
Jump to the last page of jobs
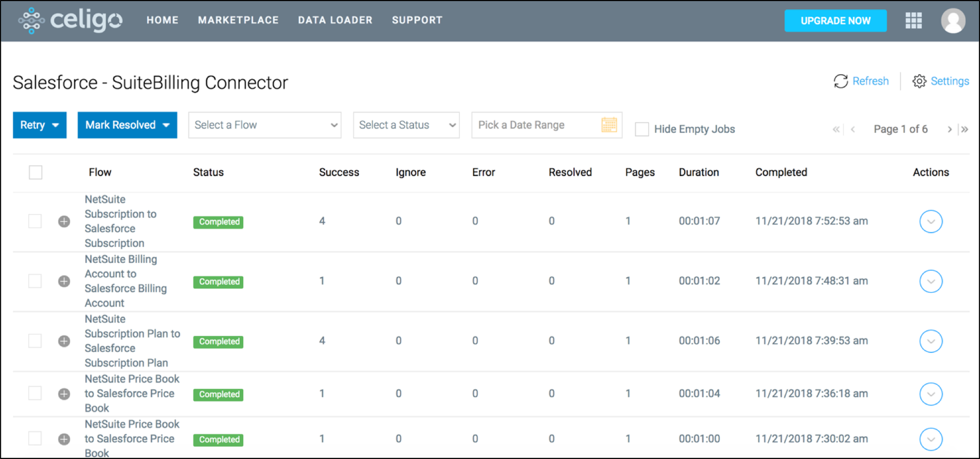tap(965, 129)
